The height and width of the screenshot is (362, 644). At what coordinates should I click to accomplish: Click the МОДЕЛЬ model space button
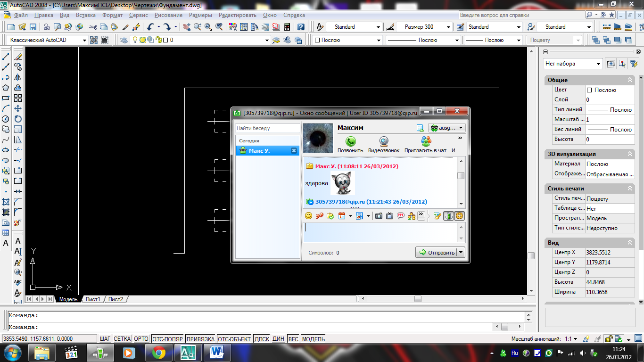click(314, 339)
